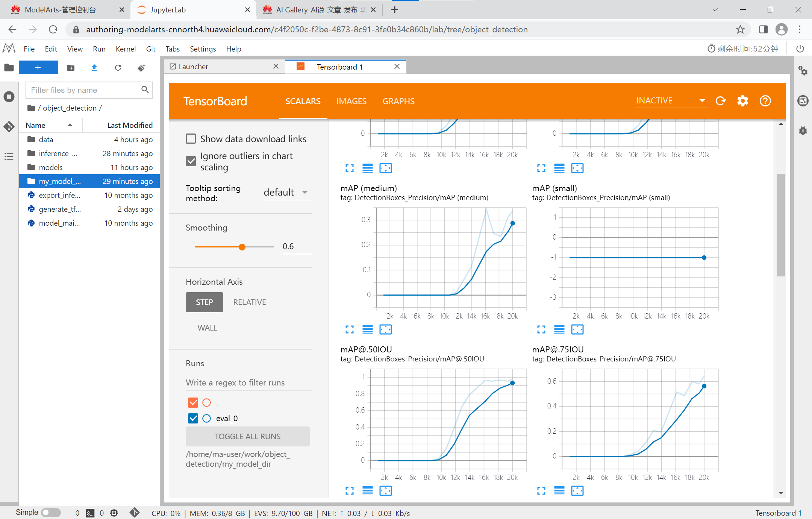
Task: Open TensorBoard settings gear
Action: point(743,101)
